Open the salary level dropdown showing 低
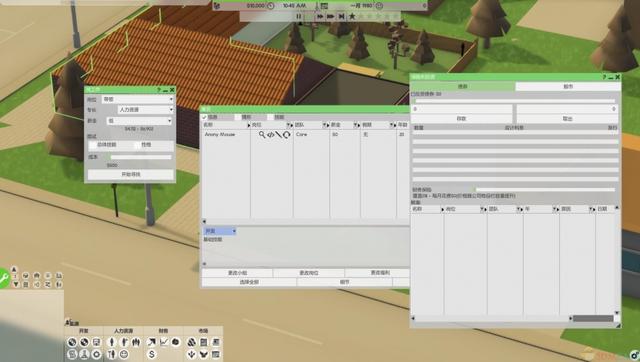Screen dimensions: 640x362 pyautogui.click(x=140, y=121)
